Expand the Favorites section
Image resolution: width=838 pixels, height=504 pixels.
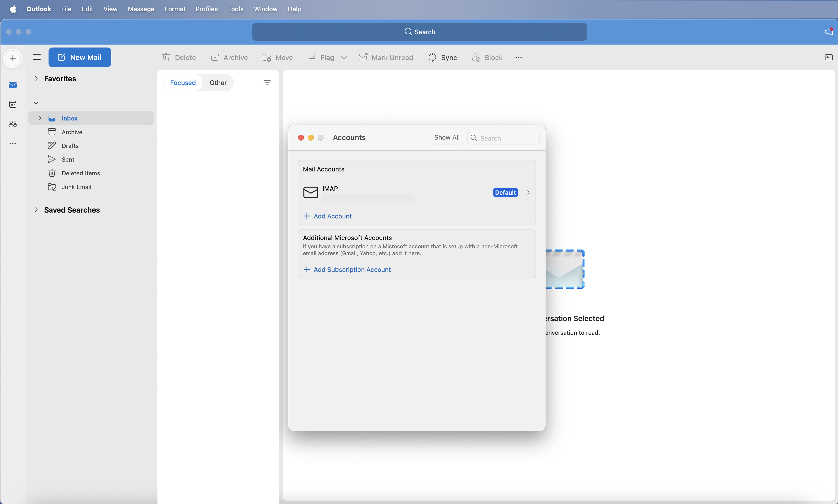tap(36, 79)
